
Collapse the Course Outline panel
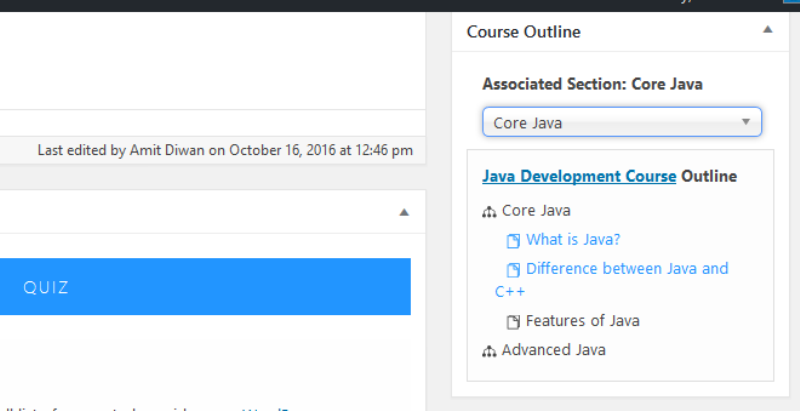[767, 31]
